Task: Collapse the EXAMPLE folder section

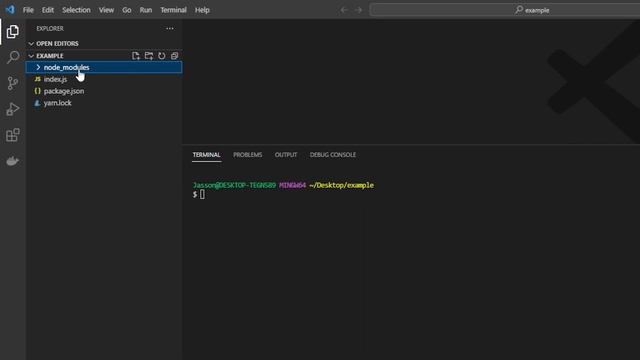Action: coord(31,56)
